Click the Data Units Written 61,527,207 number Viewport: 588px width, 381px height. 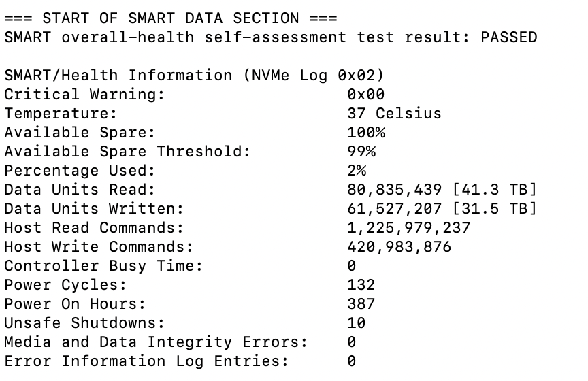pyautogui.click(x=395, y=209)
